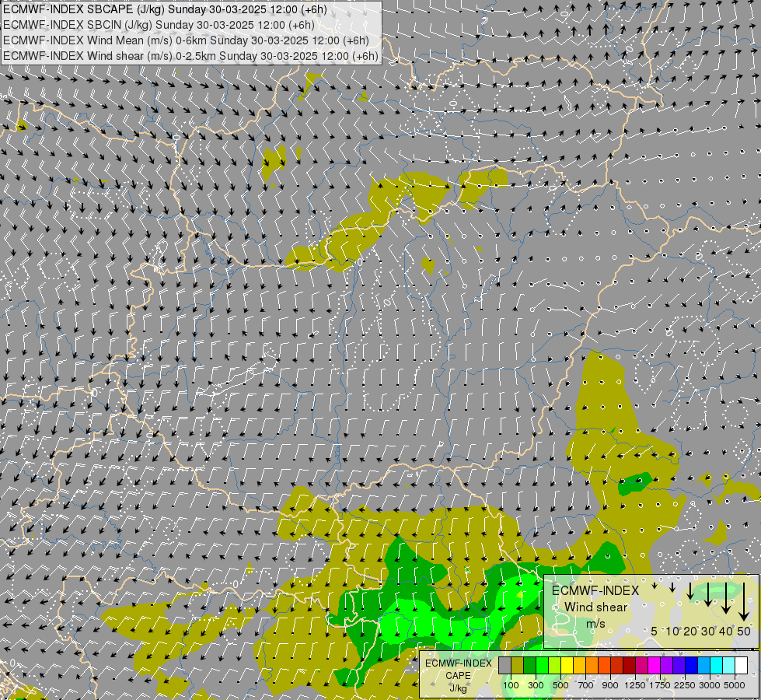Select the Wind Mean 0-6km title line
This screenshot has height=700, width=761.
click(x=186, y=40)
